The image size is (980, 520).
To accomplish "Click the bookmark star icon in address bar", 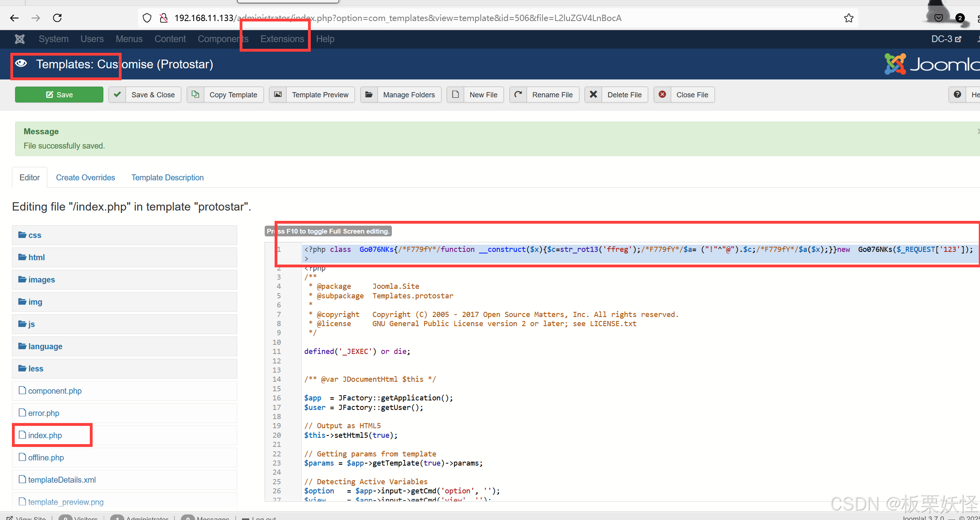I will 848,18.
